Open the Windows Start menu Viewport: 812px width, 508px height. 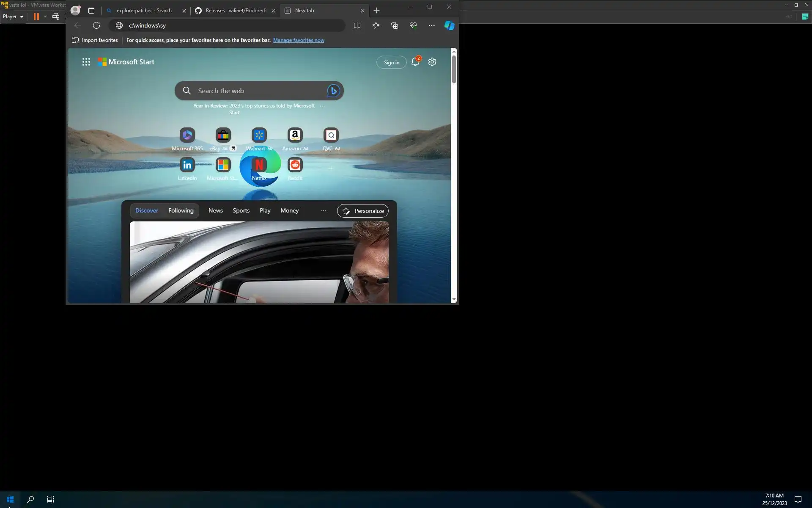(10, 500)
